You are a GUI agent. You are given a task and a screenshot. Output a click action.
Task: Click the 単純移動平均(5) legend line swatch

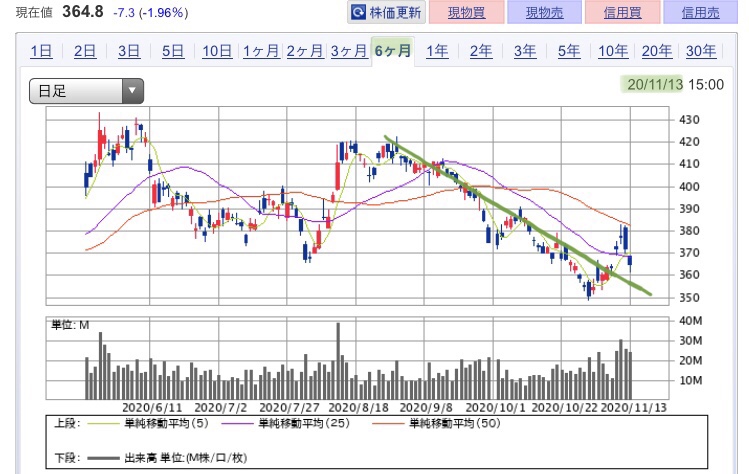[x=102, y=423]
